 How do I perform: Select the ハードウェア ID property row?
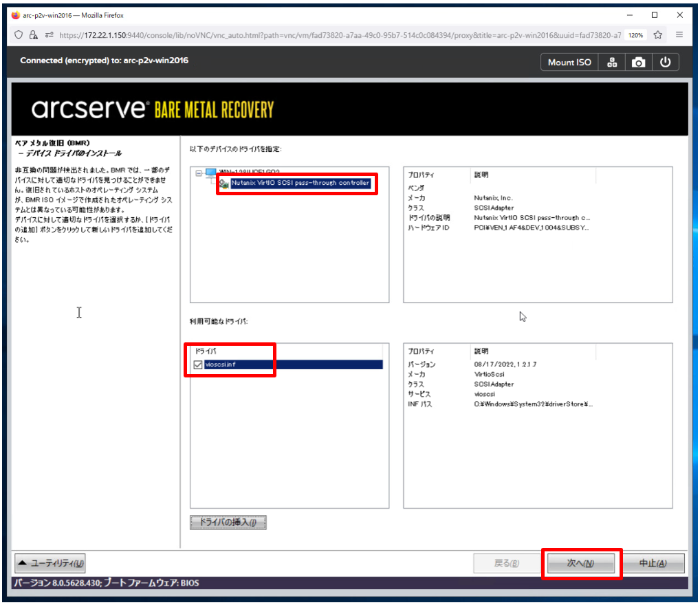pos(499,228)
